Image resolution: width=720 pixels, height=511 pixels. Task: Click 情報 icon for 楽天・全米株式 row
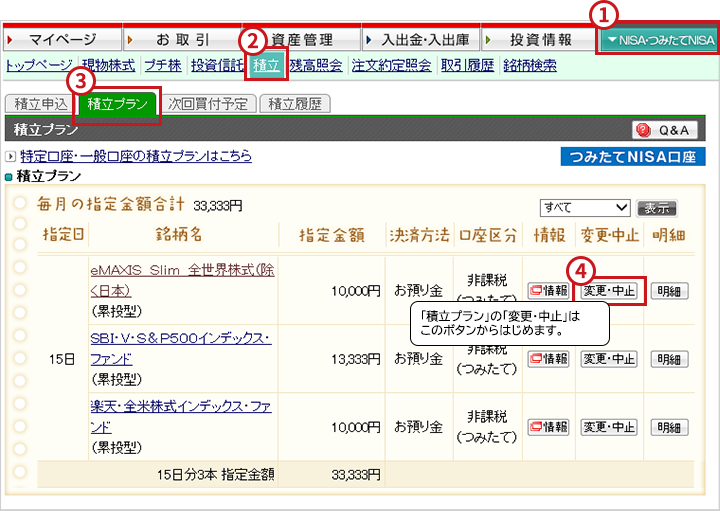click(548, 427)
